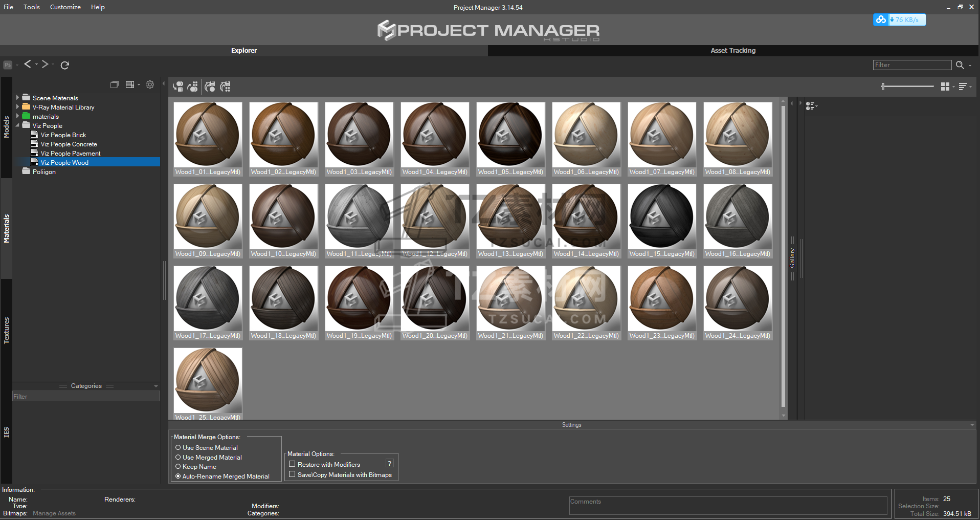Click the Poliigon folder icon
980x520 pixels.
pyautogui.click(x=26, y=171)
